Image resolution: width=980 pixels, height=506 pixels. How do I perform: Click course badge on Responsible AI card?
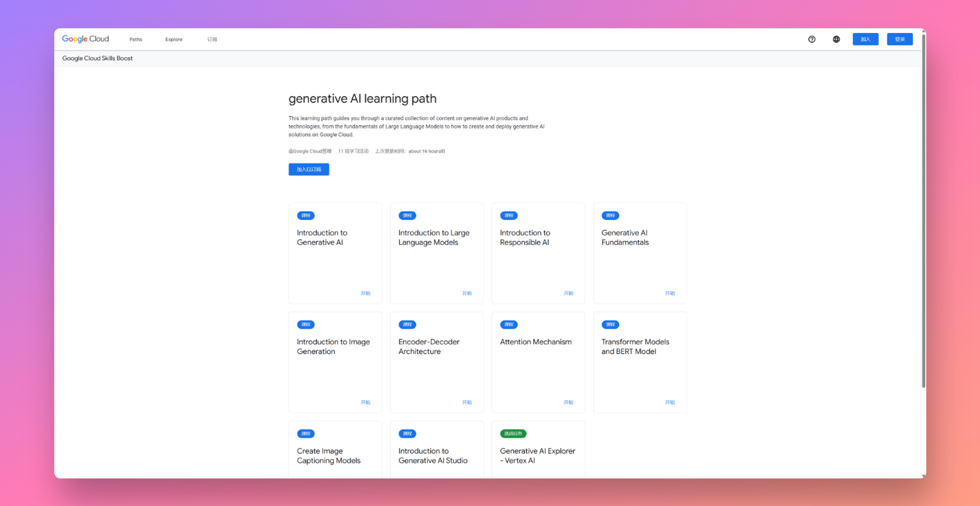[x=509, y=215]
